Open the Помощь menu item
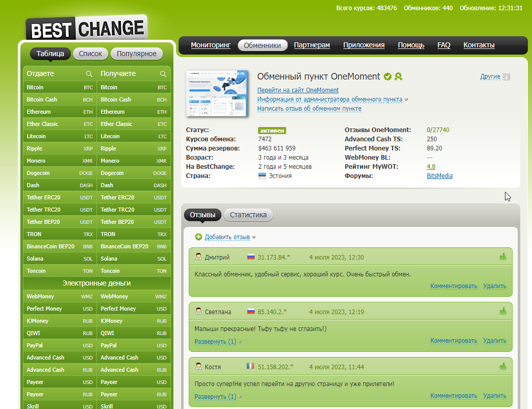The image size is (532, 409). point(411,45)
